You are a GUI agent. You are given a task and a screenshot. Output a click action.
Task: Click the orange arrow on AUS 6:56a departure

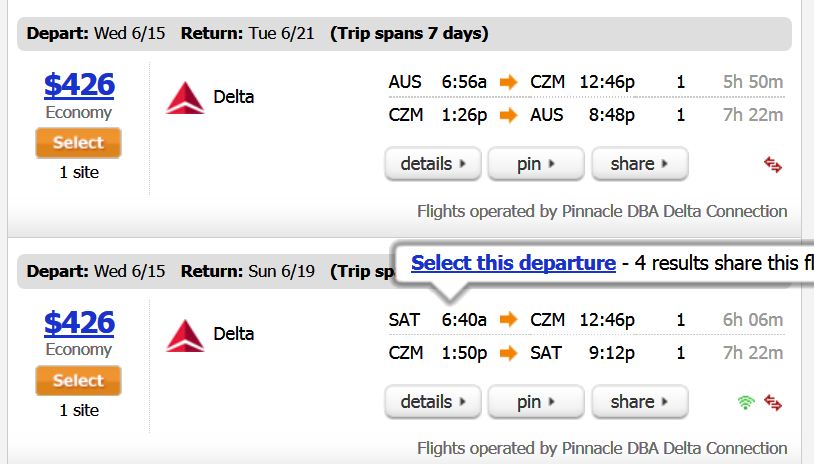508,82
